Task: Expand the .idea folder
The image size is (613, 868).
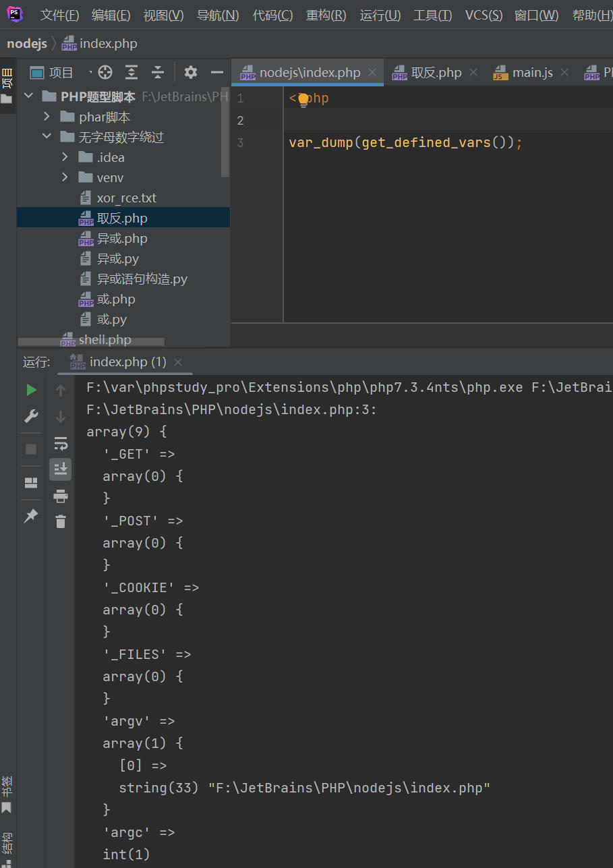Action: coord(65,157)
